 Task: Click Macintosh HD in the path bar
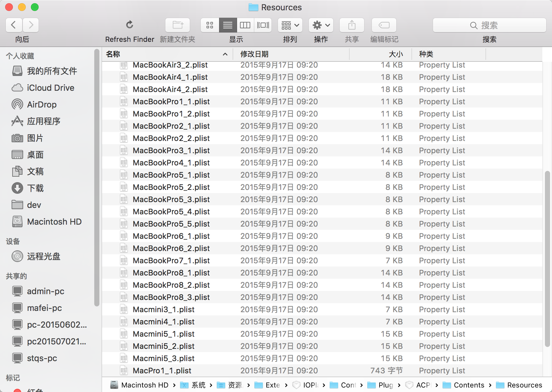tap(139, 385)
